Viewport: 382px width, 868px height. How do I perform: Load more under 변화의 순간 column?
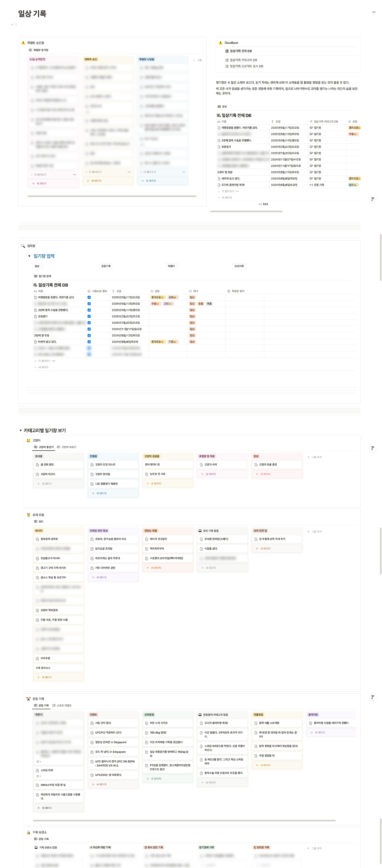point(93,172)
